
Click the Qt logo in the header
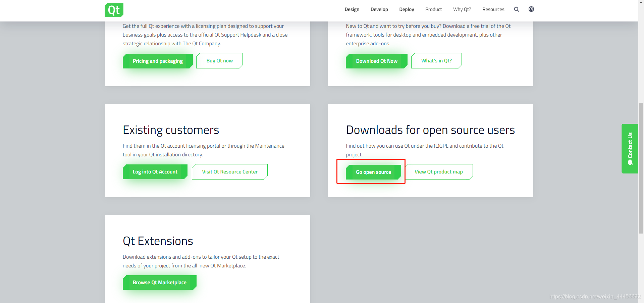[x=114, y=10]
